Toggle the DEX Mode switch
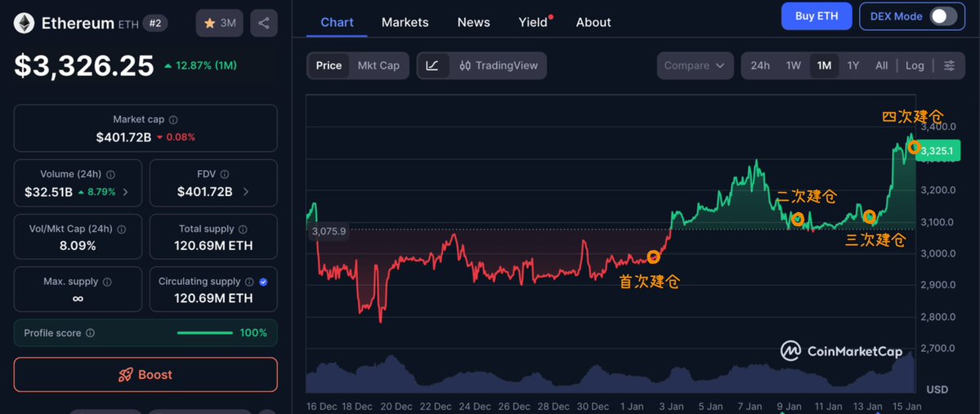The image size is (980, 414). [x=942, y=16]
